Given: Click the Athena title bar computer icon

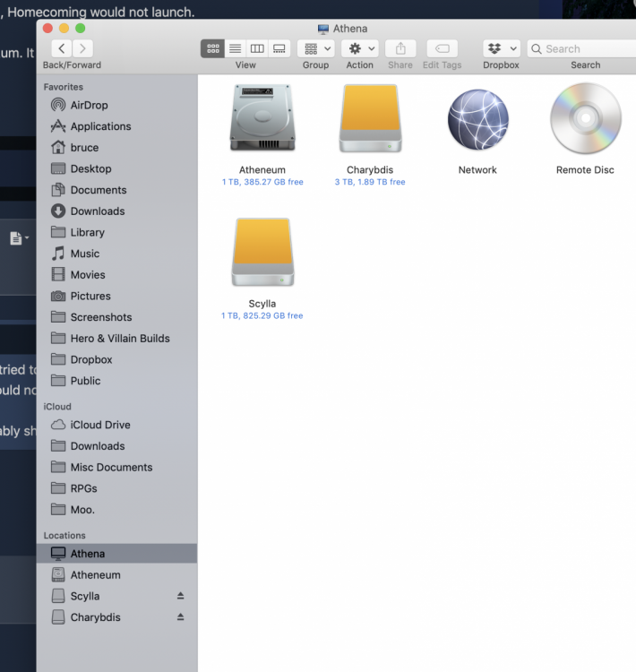Looking at the screenshot, I should 323,29.
